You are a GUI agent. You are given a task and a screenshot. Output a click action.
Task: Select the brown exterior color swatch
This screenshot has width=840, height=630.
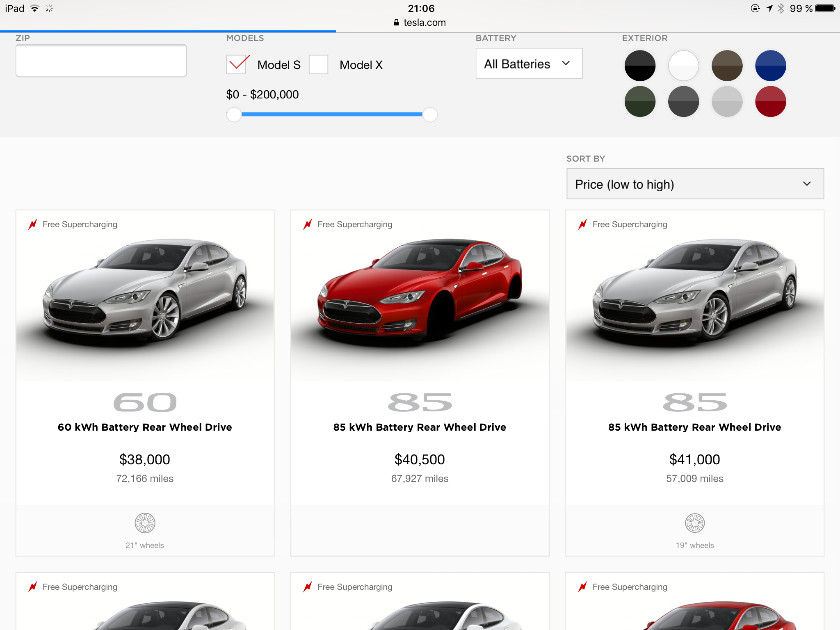coord(727,66)
